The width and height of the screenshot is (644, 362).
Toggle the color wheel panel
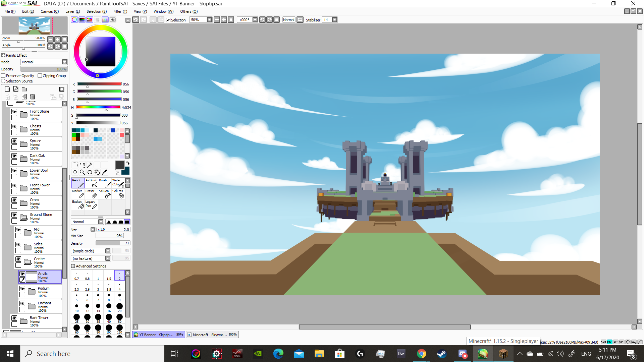click(74, 20)
